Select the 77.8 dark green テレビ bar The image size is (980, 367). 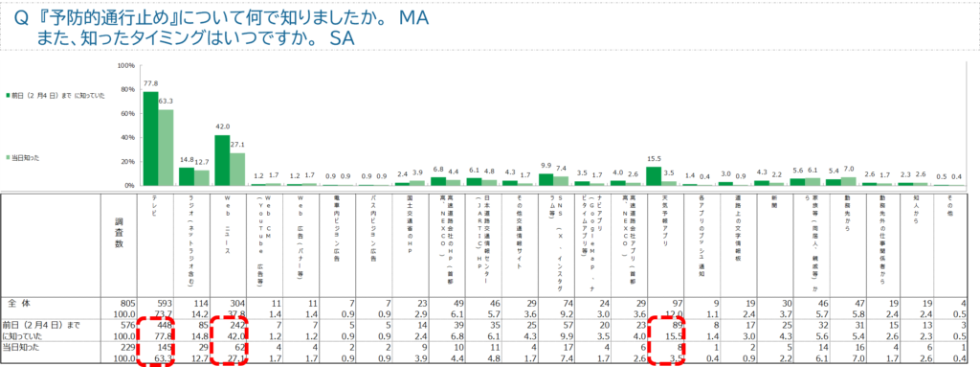pyautogui.click(x=150, y=138)
